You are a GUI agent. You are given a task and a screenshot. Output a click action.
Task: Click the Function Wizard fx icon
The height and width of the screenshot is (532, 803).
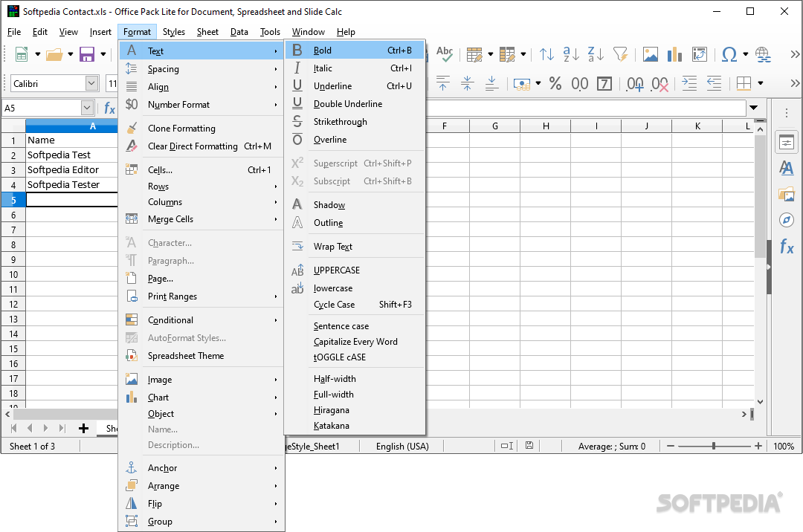pyautogui.click(x=109, y=108)
